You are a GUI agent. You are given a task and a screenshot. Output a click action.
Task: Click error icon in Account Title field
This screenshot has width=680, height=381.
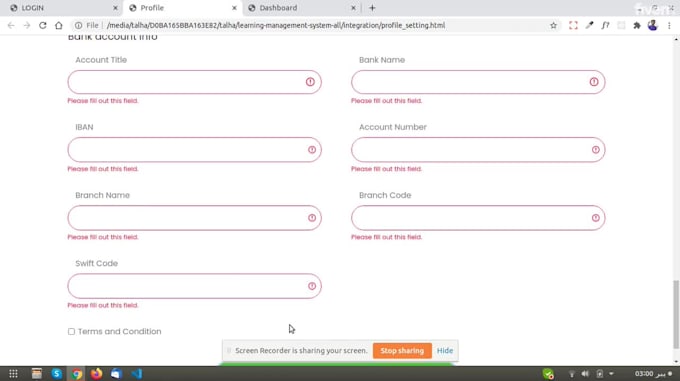310,81
